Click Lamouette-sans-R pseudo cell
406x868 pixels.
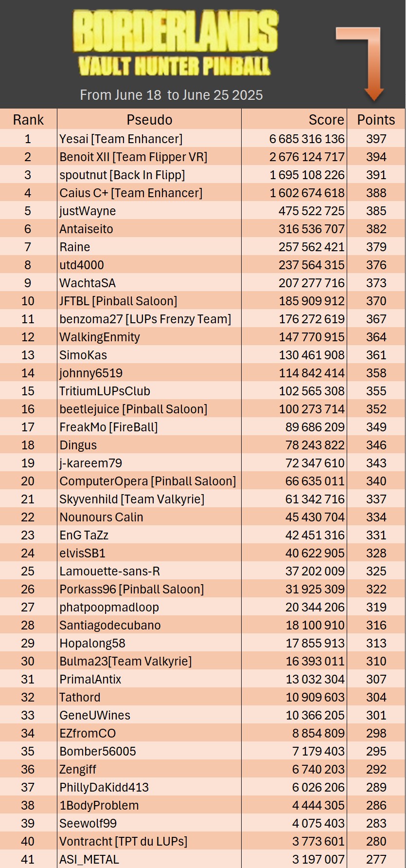point(109,571)
